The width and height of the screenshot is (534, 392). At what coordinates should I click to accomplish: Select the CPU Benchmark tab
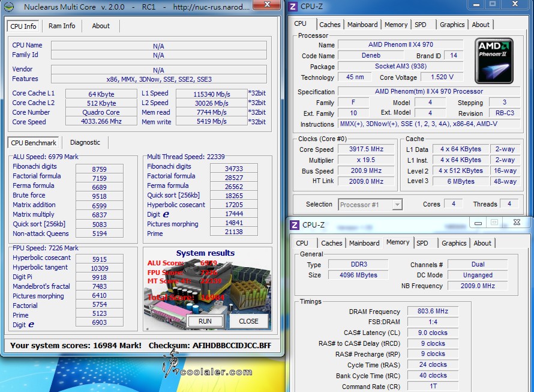click(34, 143)
